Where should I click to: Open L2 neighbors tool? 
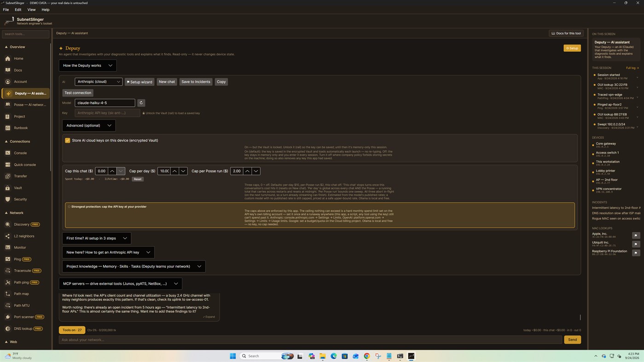[25, 236]
